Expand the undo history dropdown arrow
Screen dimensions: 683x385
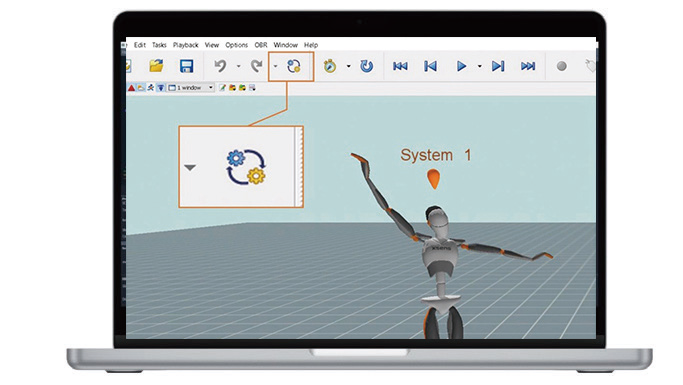point(238,66)
